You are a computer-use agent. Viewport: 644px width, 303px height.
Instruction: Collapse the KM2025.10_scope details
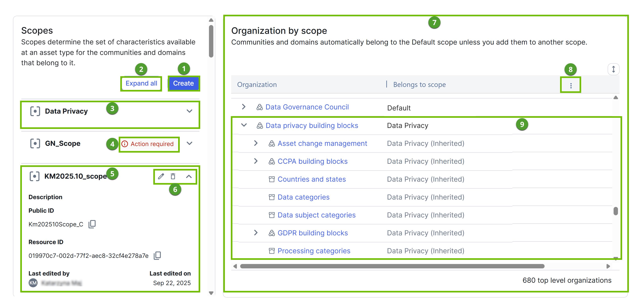coord(189,176)
